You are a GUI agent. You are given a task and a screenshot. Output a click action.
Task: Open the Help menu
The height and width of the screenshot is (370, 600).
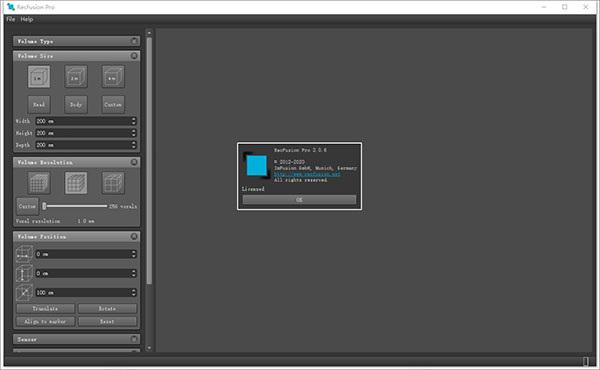tap(27, 19)
